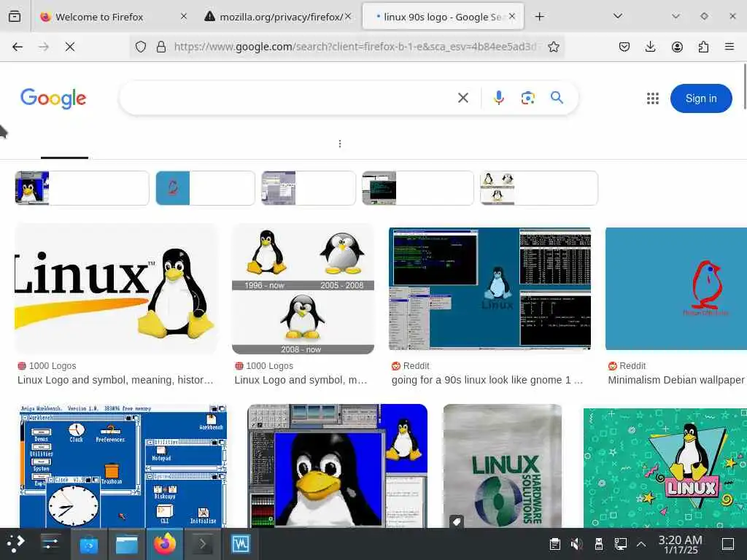Open the list all tabs dropdown

click(618, 17)
